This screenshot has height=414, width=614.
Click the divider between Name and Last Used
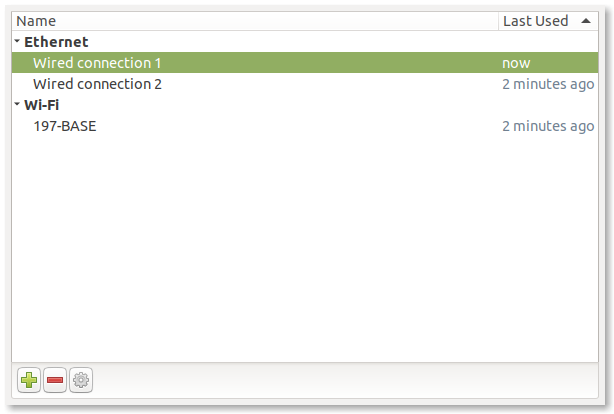pyautogui.click(x=498, y=21)
